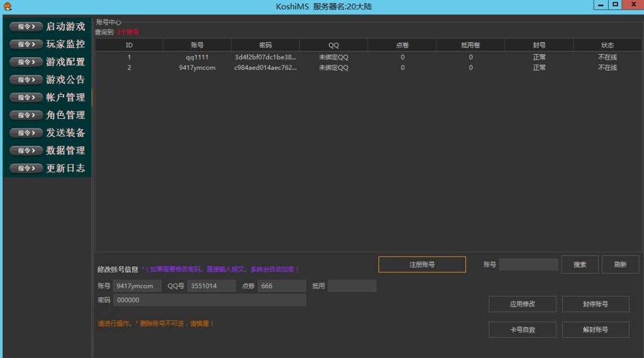Switch to 角色管理 section

point(65,115)
